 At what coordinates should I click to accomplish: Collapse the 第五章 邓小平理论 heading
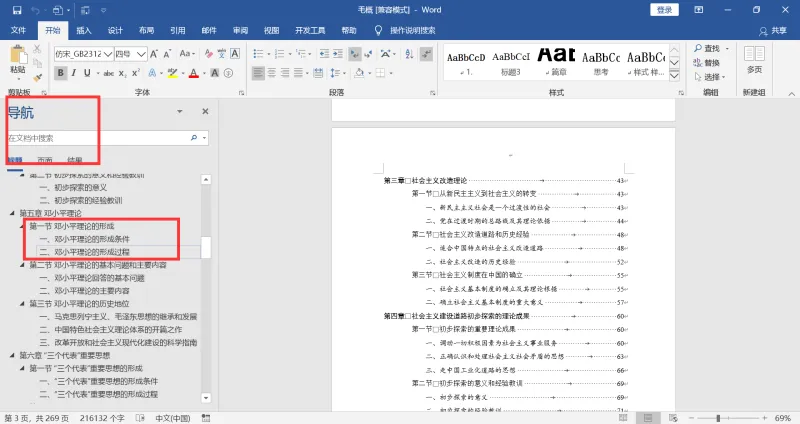pos(12,213)
